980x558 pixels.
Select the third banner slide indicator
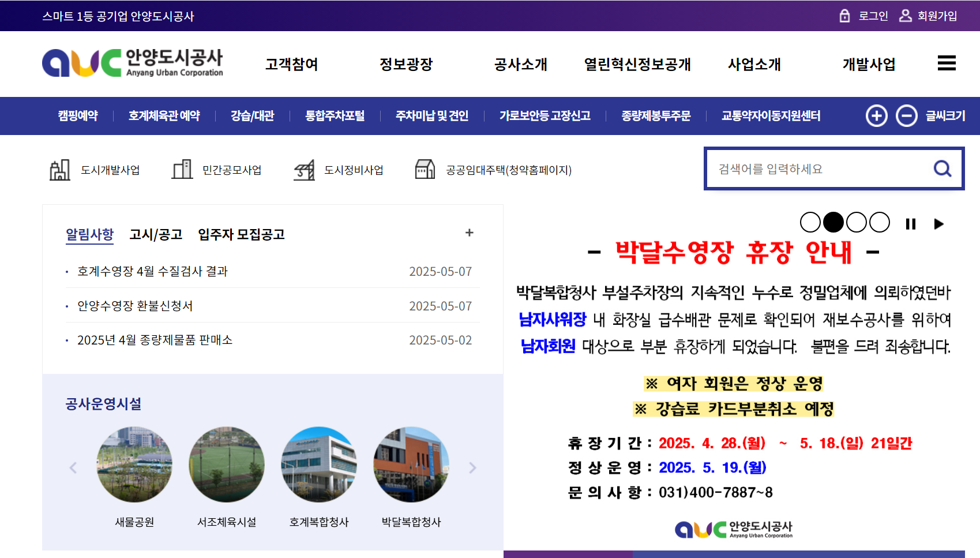857,222
